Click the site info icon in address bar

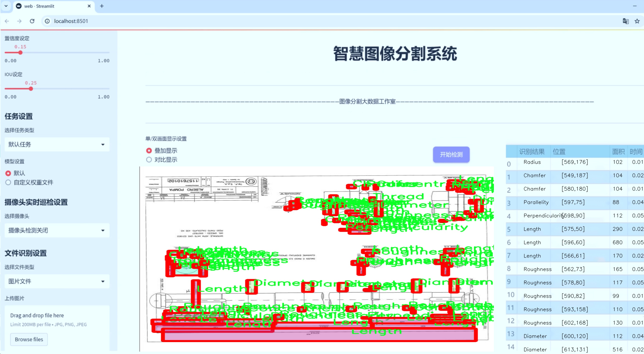point(47,21)
